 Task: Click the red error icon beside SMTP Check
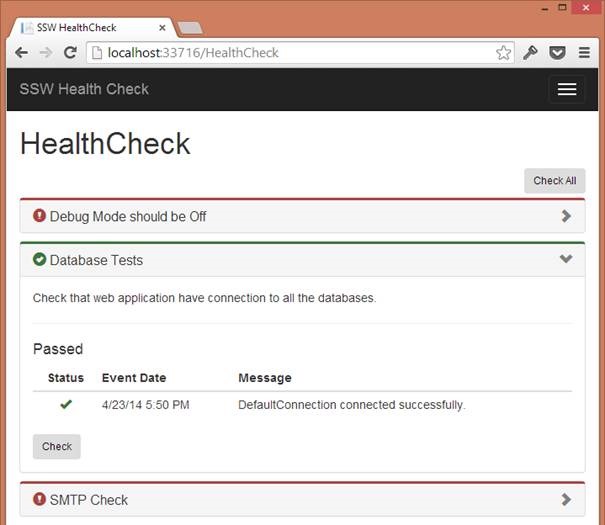(40, 500)
